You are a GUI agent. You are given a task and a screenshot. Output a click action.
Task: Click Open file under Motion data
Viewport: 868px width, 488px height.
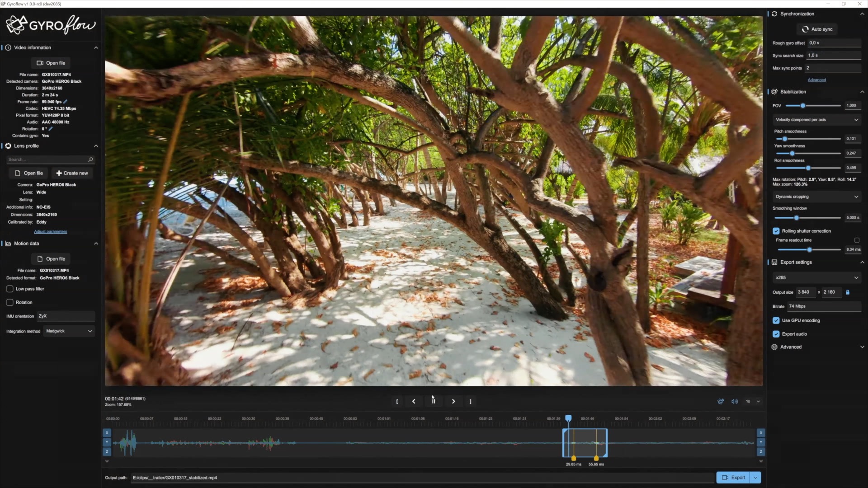tap(51, 259)
